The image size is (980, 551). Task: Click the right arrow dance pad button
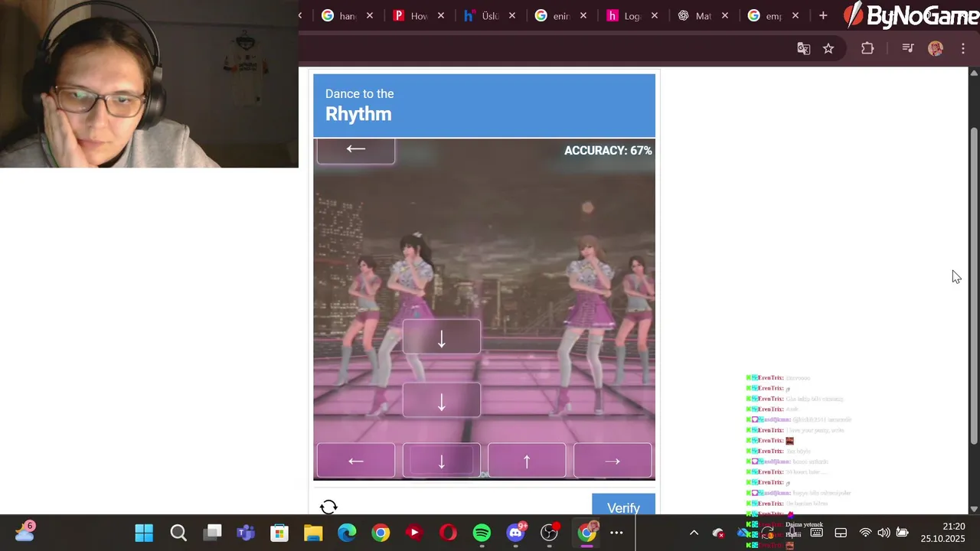(x=612, y=461)
